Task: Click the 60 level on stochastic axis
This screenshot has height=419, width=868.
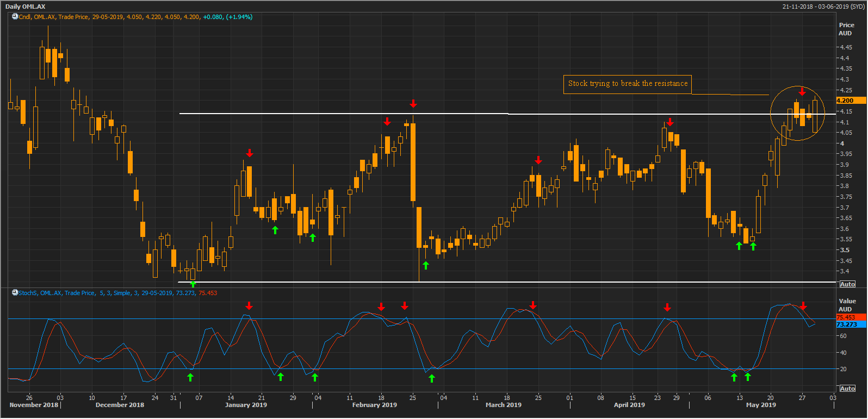Action: tap(843, 336)
